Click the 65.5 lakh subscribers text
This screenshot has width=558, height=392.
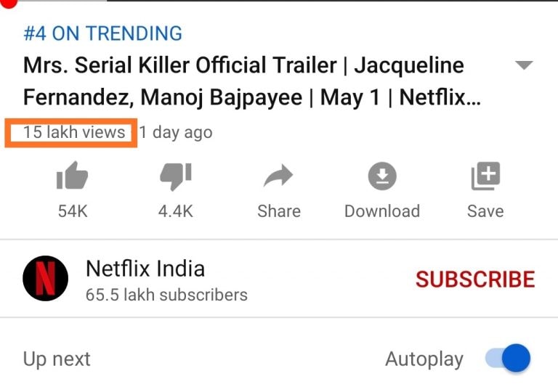pos(166,295)
